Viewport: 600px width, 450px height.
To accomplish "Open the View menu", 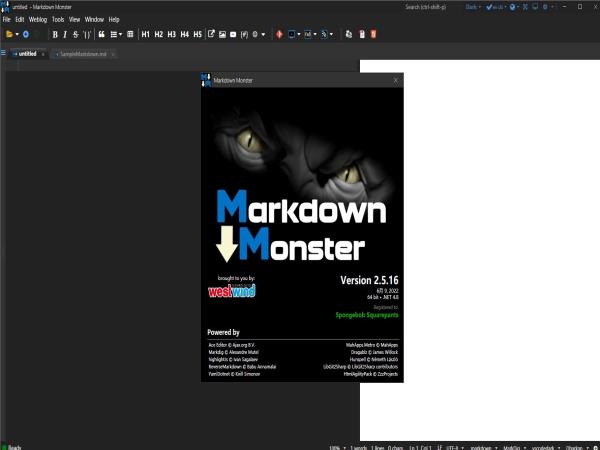I will 75,20.
